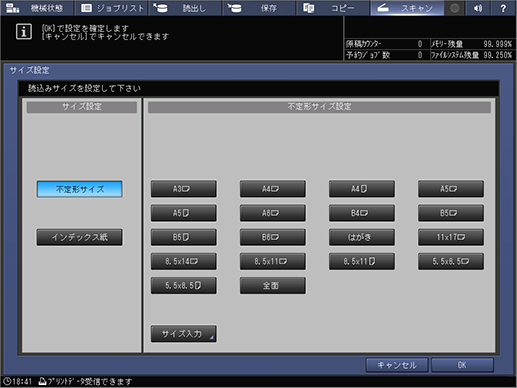The width and height of the screenshot is (517, 388).
Task: Select the スキャン scan tab
Action: click(407, 8)
